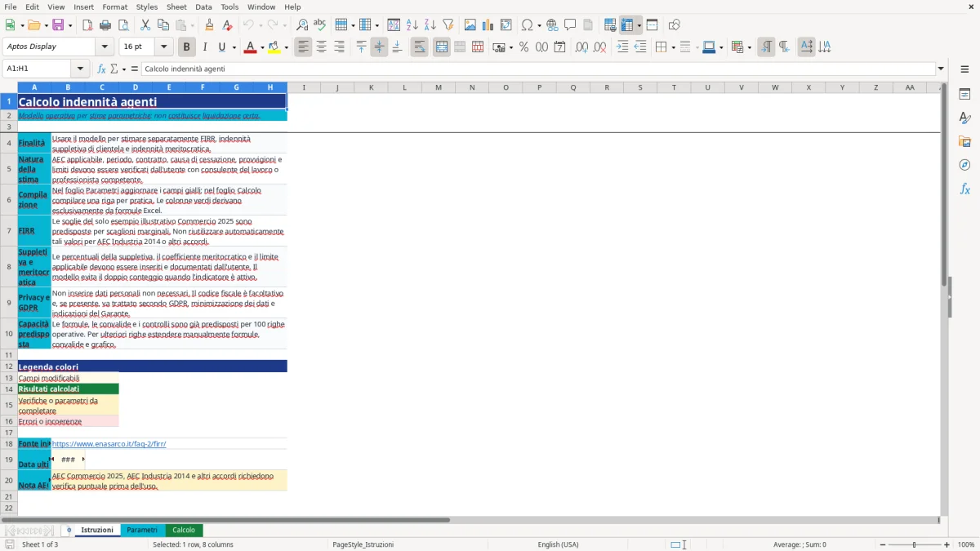This screenshot has height=551, width=980.
Task: Click the Add Decimal Place icon
Action: coord(582,47)
